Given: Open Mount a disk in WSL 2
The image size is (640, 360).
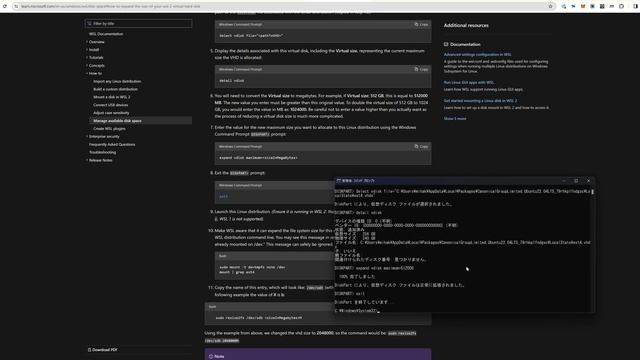Looking at the screenshot, I should [111, 97].
